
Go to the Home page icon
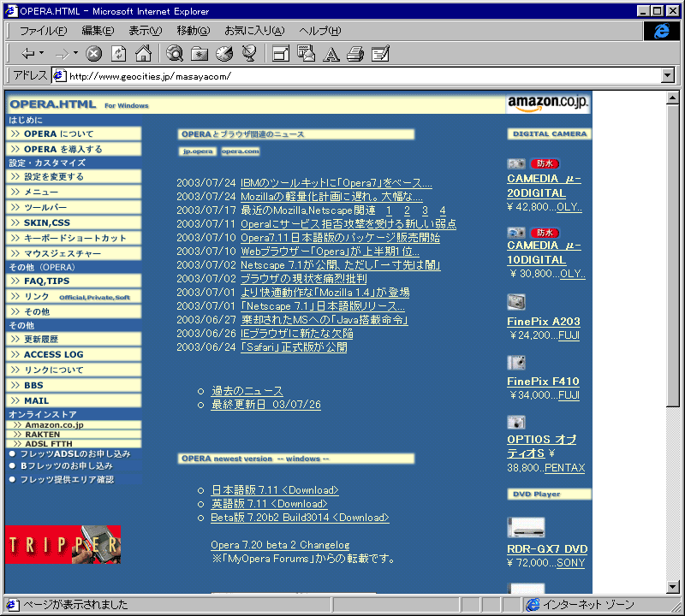pyautogui.click(x=143, y=54)
